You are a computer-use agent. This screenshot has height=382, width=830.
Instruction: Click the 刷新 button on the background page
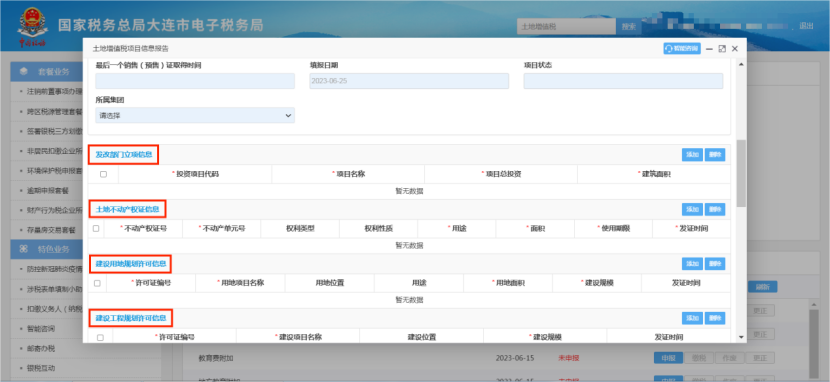pos(762,287)
